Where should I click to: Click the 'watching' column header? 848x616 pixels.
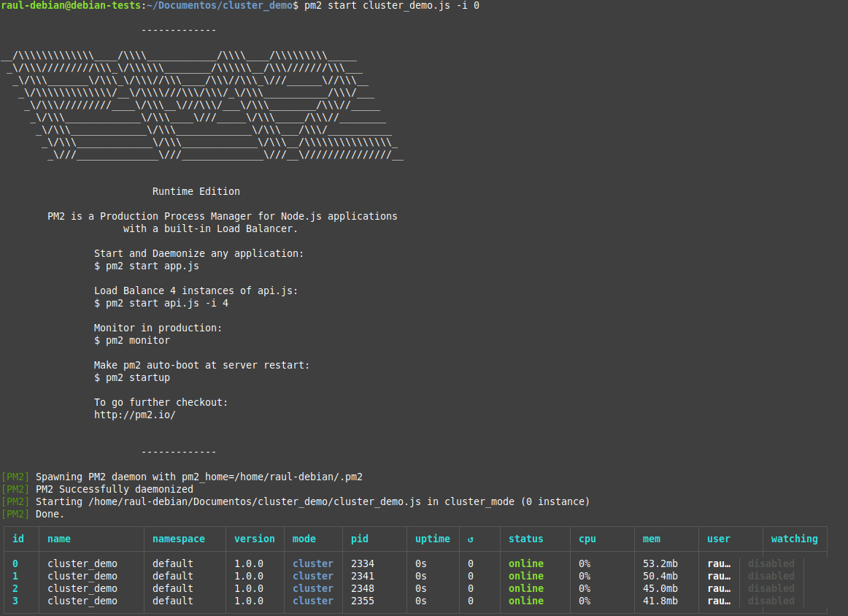click(794, 539)
